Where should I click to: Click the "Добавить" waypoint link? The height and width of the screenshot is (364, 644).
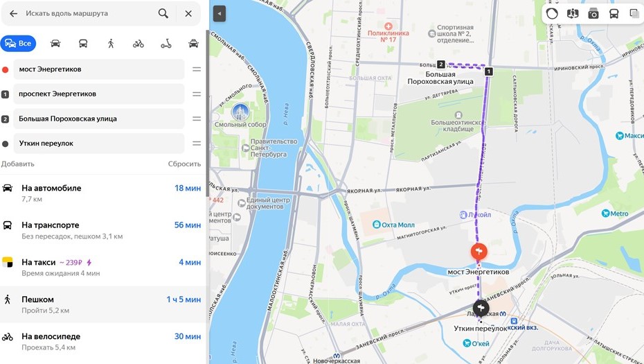pos(18,164)
